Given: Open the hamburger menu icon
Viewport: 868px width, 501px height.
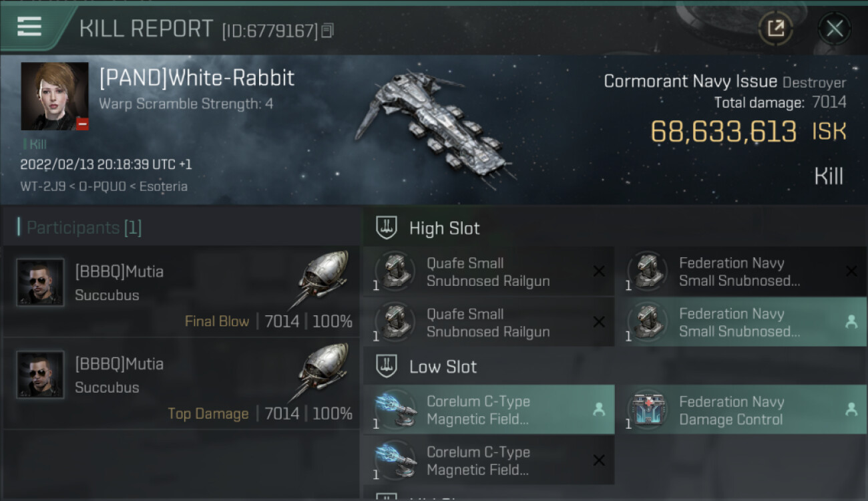Looking at the screenshot, I should (29, 27).
